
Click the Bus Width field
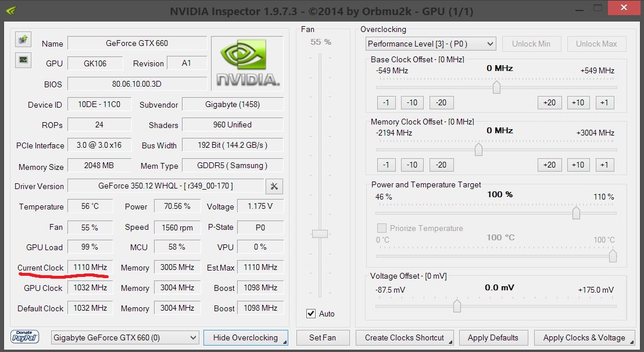pos(232,145)
